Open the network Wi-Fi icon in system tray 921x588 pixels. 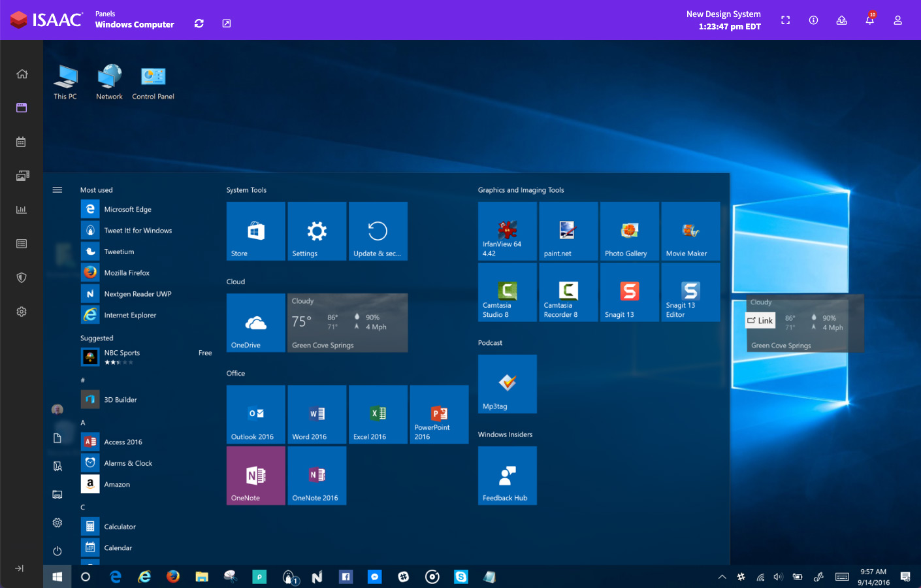point(760,577)
